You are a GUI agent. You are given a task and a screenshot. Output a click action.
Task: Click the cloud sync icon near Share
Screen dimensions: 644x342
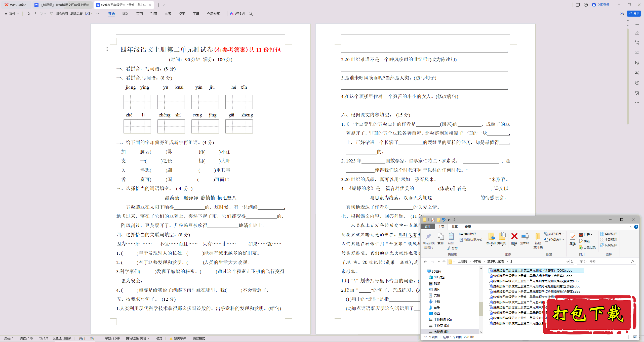[x=622, y=14]
